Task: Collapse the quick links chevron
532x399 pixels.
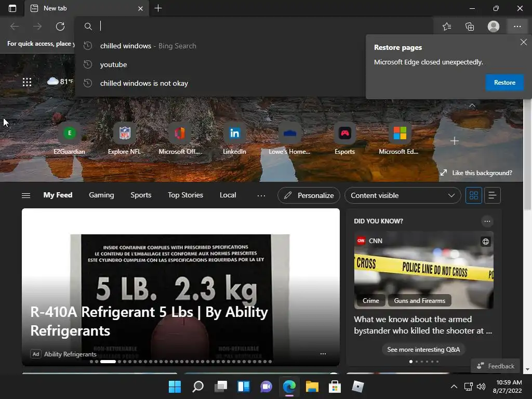Action: pyautogui.click(x=472, y=105)
